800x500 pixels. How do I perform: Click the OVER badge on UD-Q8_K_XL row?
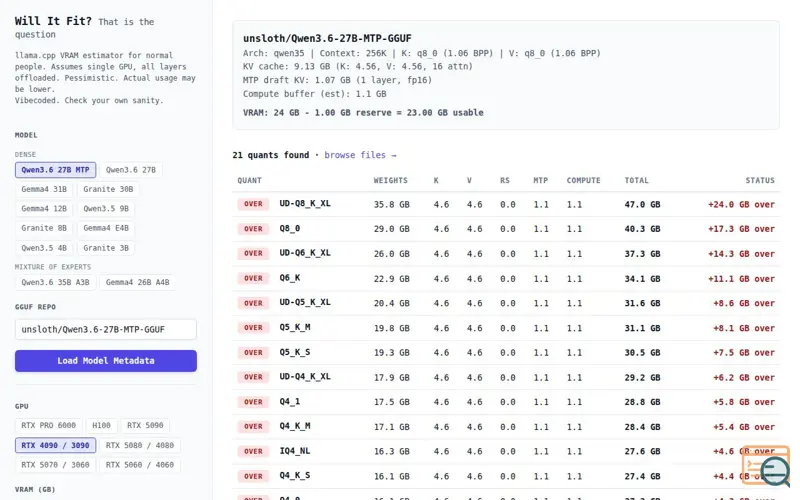click(x=253, y=204)
